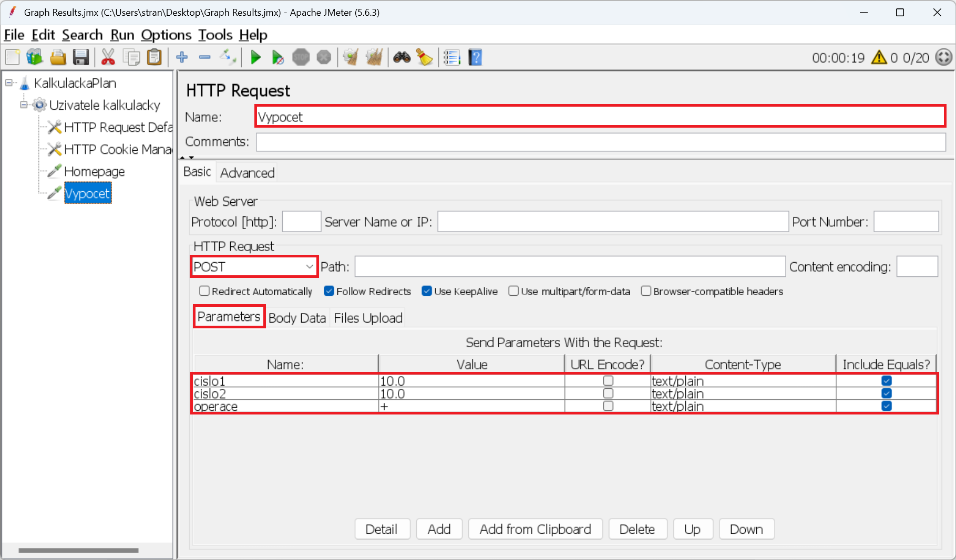The width and height of the screenshot is (956, 560).
Task: Click the Down button
Action: 746,529
